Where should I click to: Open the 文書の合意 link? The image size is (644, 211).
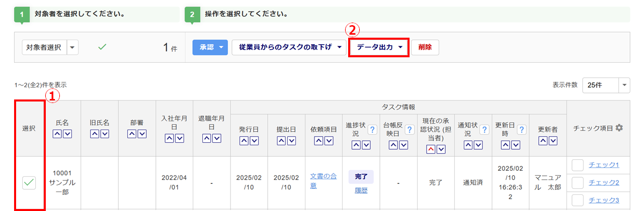tap(324, 181)
